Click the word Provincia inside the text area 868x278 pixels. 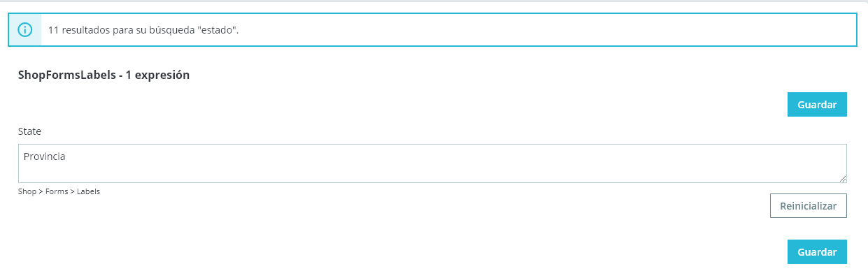pos(45,156)
